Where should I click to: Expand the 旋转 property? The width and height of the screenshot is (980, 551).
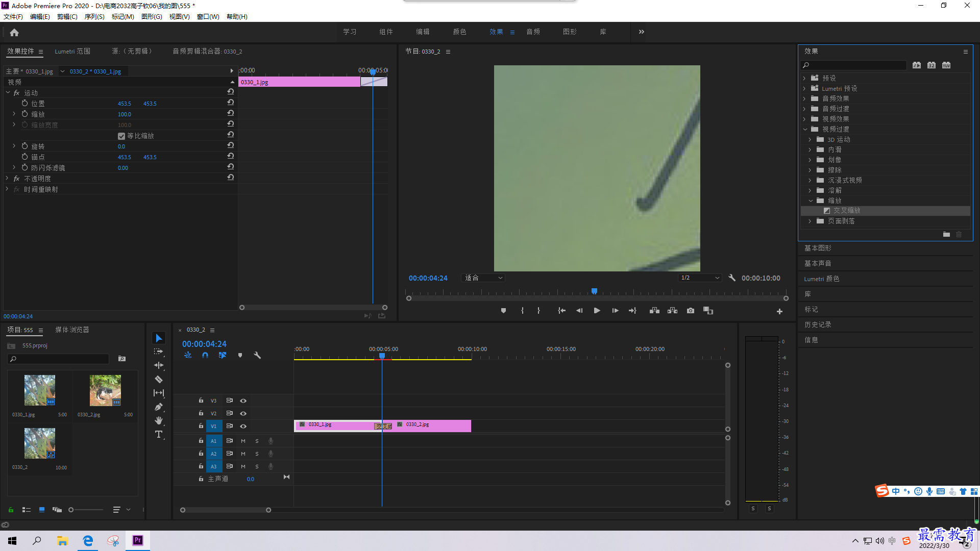point(14,146)
